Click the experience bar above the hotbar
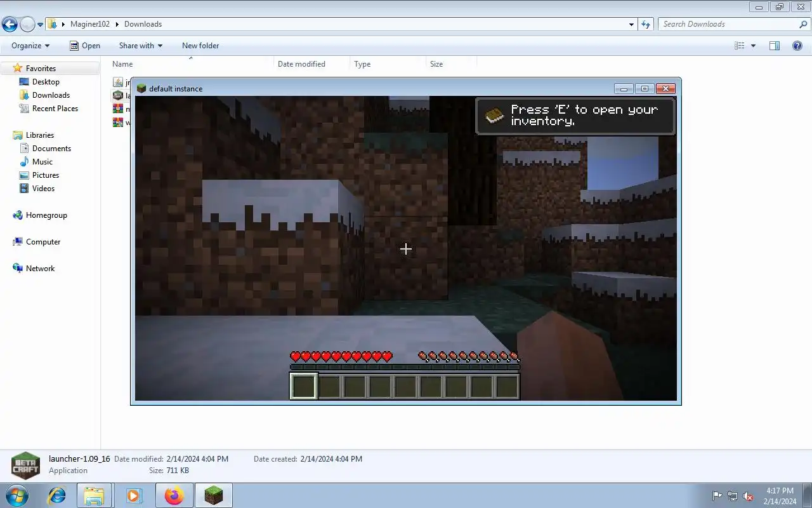812x508 pixels. tap(405, 367)
